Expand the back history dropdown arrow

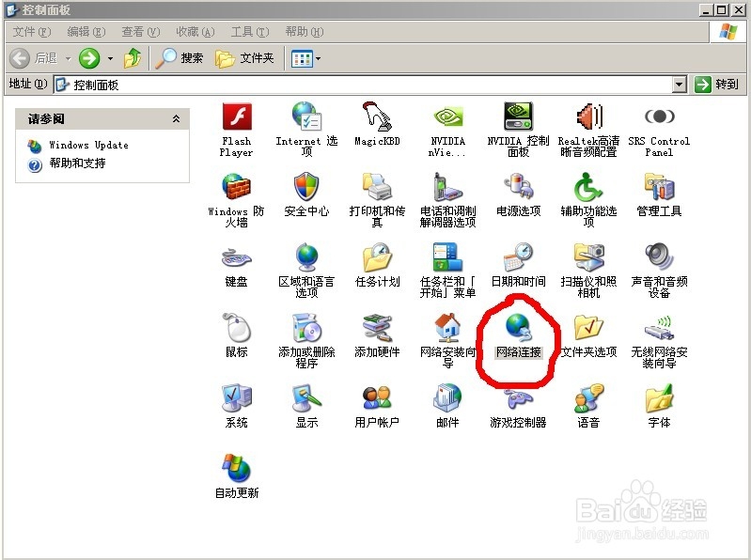68,59
